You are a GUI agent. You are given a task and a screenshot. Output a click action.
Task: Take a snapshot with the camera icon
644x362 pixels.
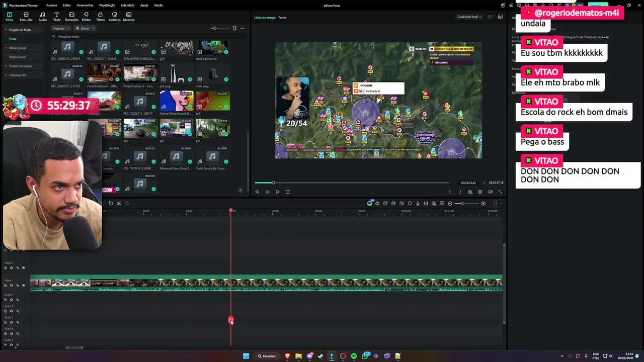tap(480, 192)
